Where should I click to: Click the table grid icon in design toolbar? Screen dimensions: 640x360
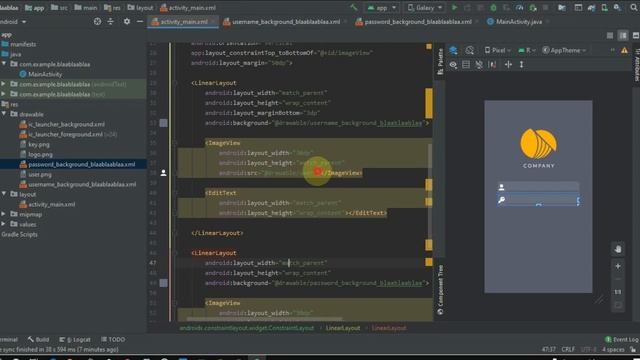(x=466, y=64)
